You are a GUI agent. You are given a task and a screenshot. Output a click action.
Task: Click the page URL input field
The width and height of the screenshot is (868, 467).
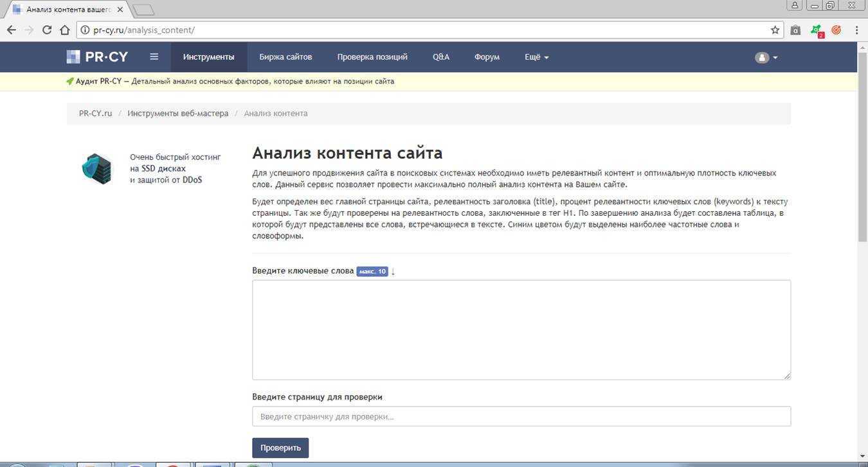pyautogui.click(x=521, y=416)
